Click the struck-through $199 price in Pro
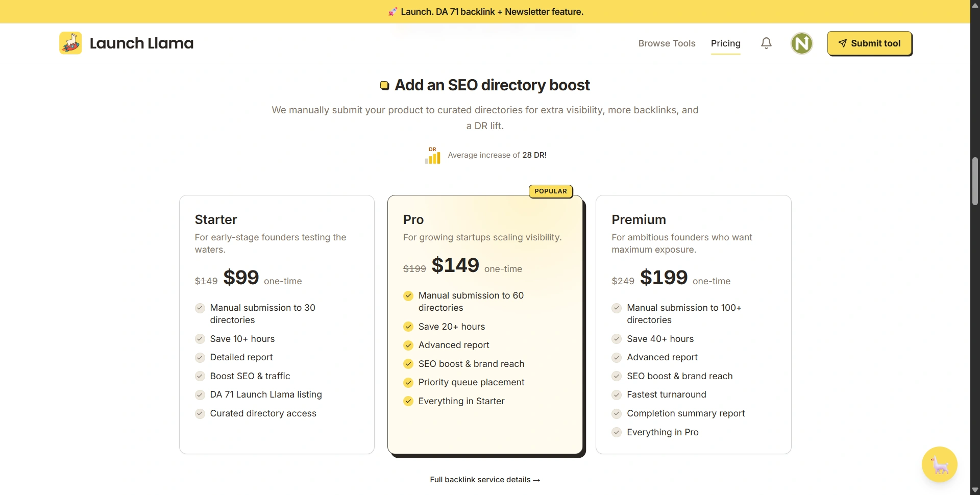This screenshot has width=980, height=495. pyautogui.click(x=414, y=269)
